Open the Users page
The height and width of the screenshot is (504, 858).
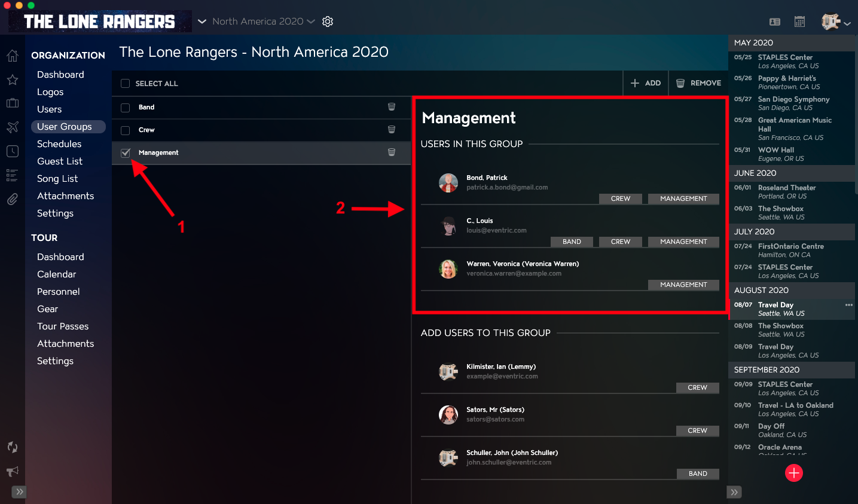(50, 109)
